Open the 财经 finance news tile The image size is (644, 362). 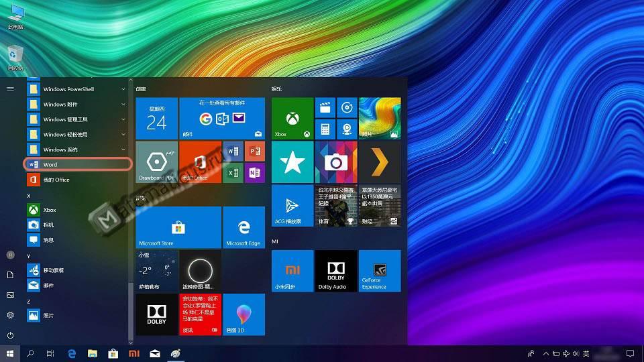(x=380, y=206)
